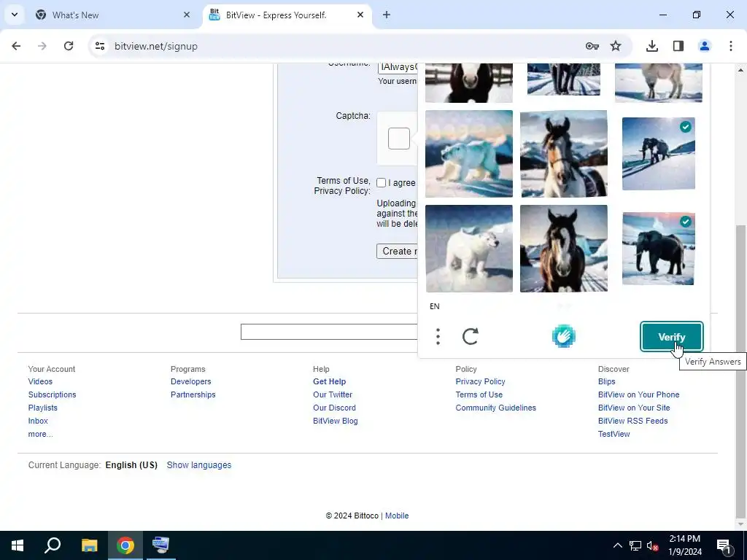Open the notification center icon
747x560 pixels.
click(x=724, y=545)
